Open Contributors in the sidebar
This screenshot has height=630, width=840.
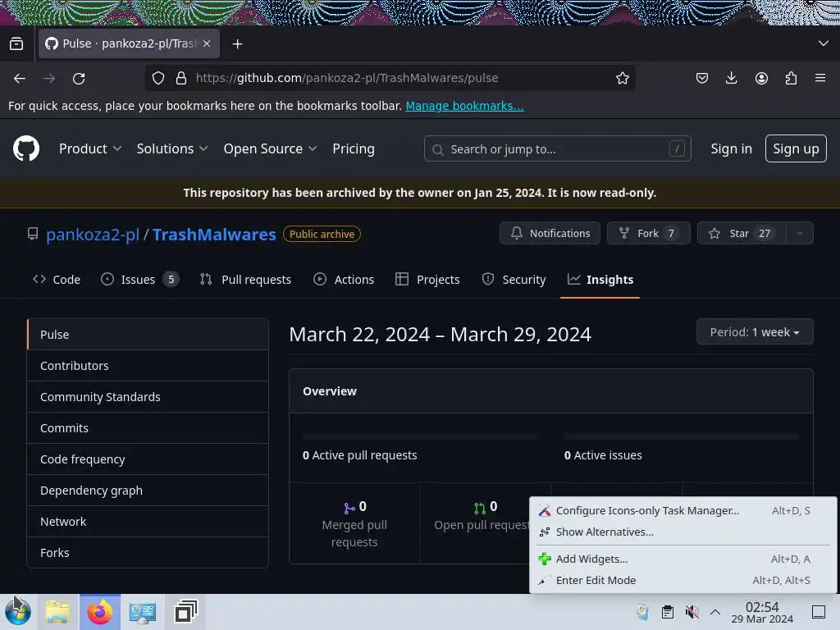pos(148,366)
